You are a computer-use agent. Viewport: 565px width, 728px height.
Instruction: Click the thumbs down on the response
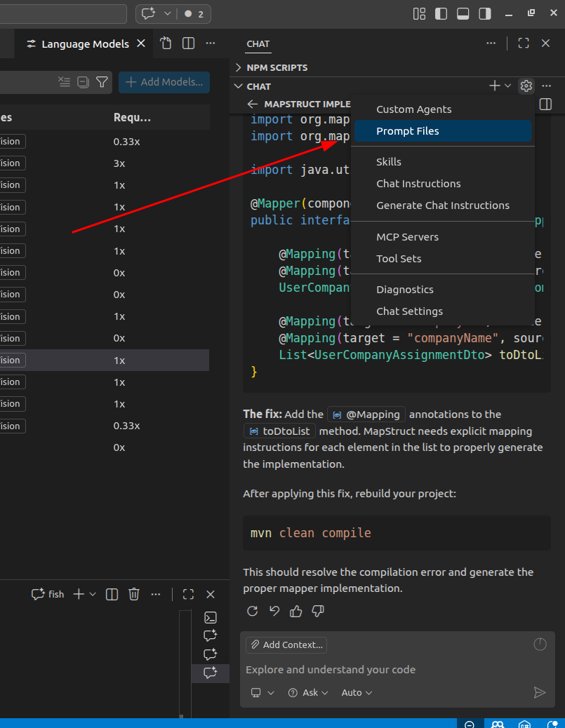coord(318,611)
